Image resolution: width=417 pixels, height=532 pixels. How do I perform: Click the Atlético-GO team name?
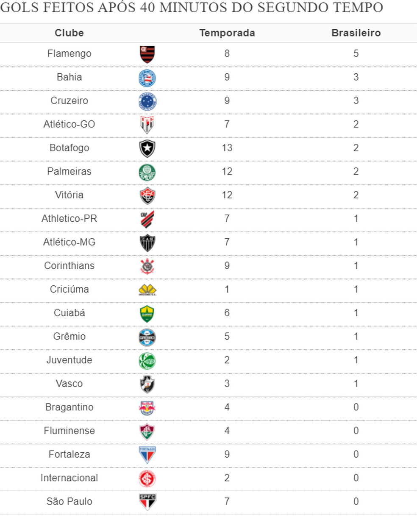69,124
